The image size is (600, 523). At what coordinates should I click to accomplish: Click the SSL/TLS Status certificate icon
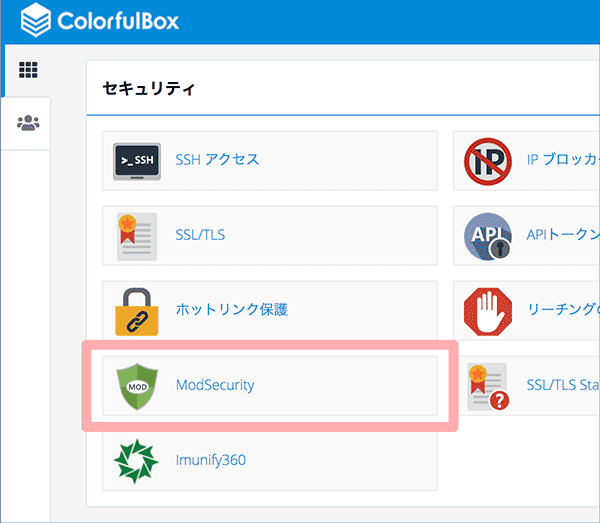487,385
